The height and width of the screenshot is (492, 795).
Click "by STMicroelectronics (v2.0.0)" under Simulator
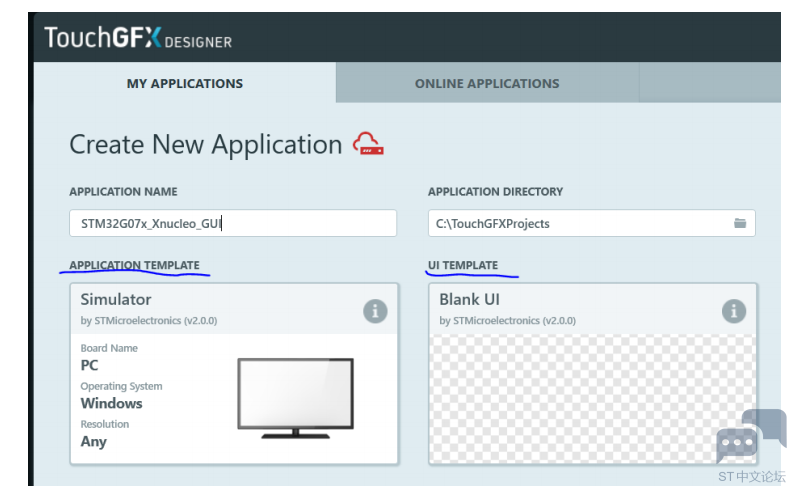(149, 321)
